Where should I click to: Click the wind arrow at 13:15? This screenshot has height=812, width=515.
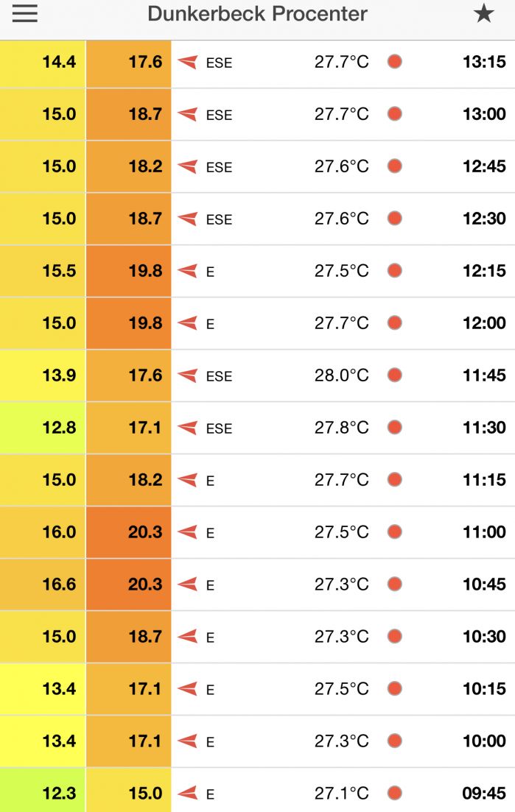tap(188, 62)
